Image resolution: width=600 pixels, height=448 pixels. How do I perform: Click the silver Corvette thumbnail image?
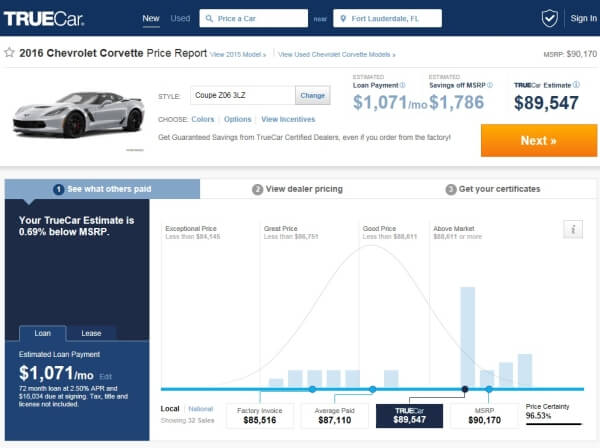(x=78, y=115)
